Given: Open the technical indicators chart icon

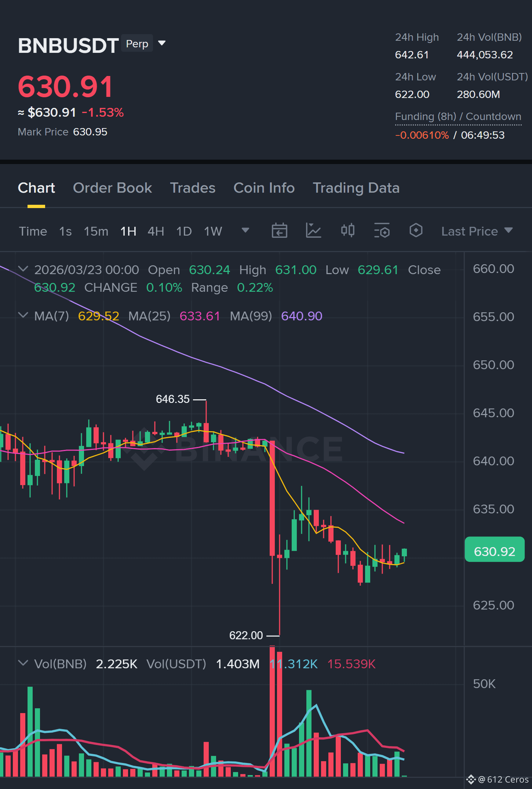Looking at the screenshot, I should tap(313, 231).
